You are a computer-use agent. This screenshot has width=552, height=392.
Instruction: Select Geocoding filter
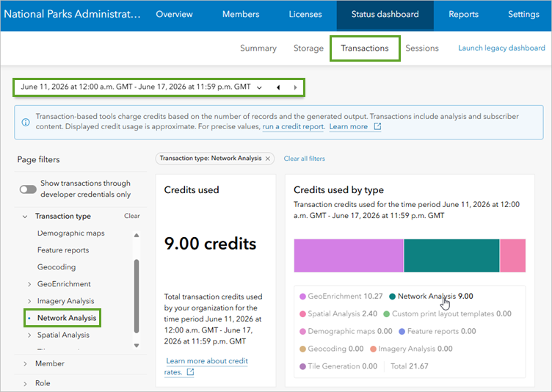click(57, 267)
